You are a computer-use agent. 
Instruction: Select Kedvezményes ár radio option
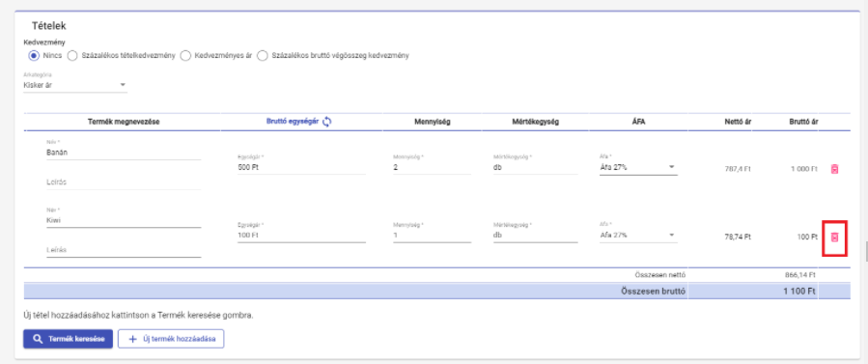coord(185,55)
